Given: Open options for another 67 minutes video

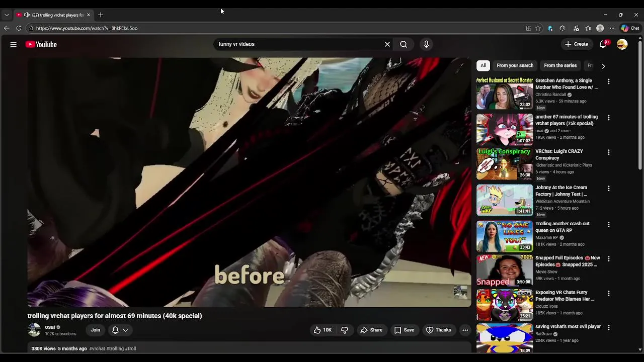Looking at the screenshot, I should (x=609, y=118).
